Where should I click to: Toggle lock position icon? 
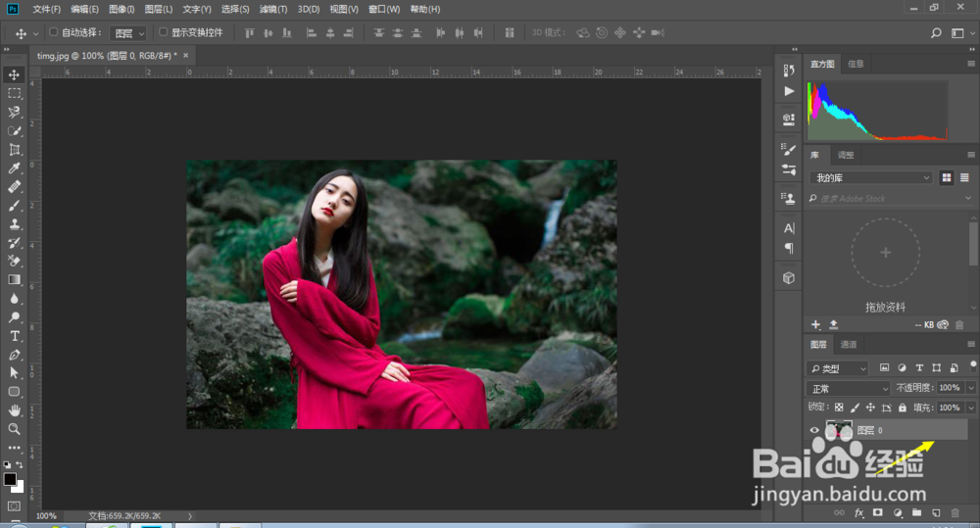(870, 408)
